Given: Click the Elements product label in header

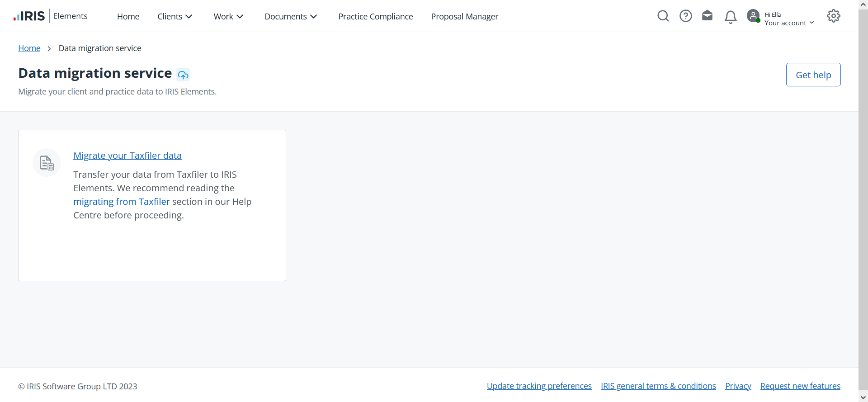Looking at the screenshot, I should [70, 16].
